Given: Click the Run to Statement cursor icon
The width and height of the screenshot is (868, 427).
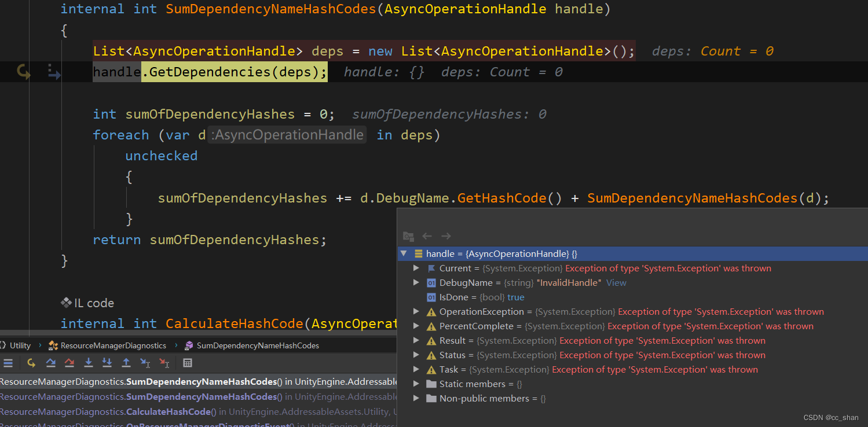Looking at the screenshot, I should pyautogui.click(x=145, y=363).
